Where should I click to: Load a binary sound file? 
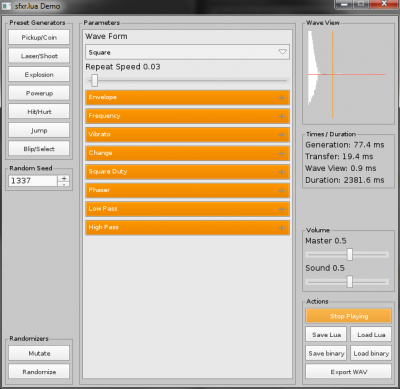371,353
